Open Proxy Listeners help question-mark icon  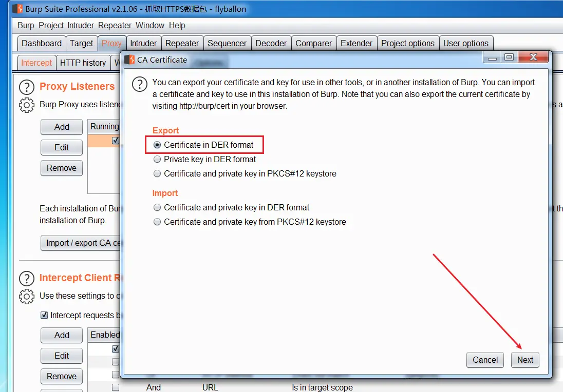click(x=27, y=87)
